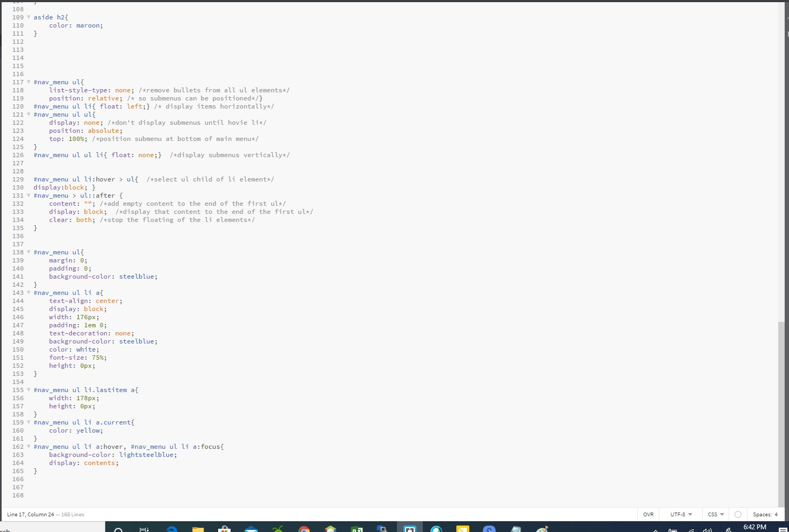Click 'text-decoration: none' on line 148
The width and height of the screenshot is (789, 532).
point(90,333)
